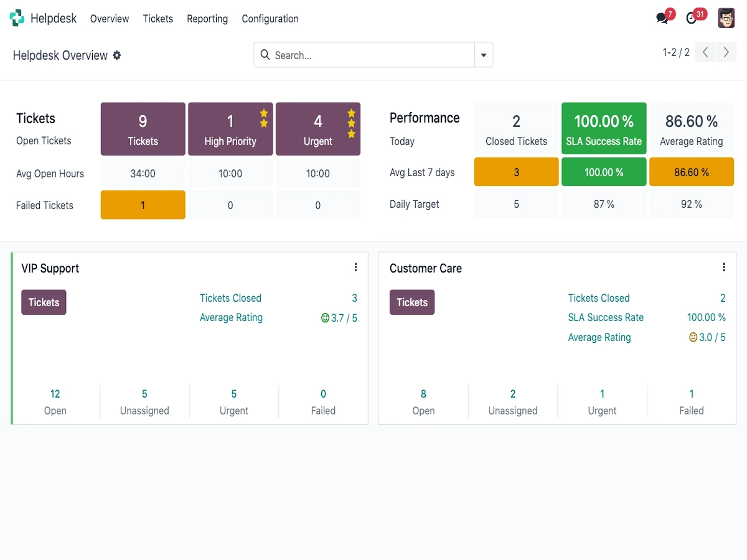Click the Helpdesk app logo icon
Image resolution: width=747 pixels, height=560 pixels.
(x=17, y=18)
